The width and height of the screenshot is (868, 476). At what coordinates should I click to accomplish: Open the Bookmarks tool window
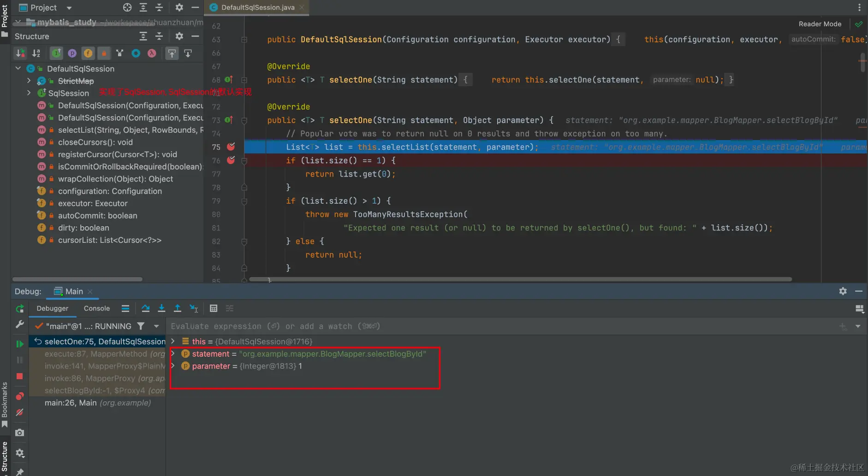tap(5, 405)
